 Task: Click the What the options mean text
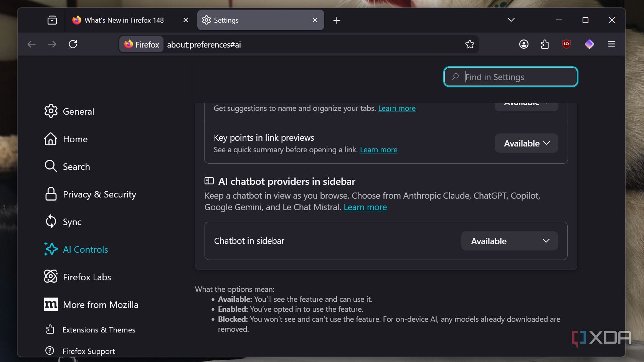[234, 289]
